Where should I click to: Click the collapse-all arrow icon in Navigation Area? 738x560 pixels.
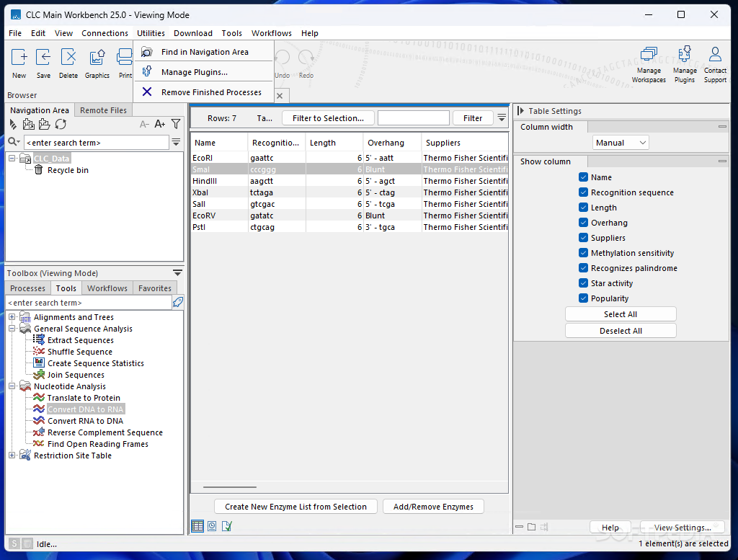click(13, 124)
